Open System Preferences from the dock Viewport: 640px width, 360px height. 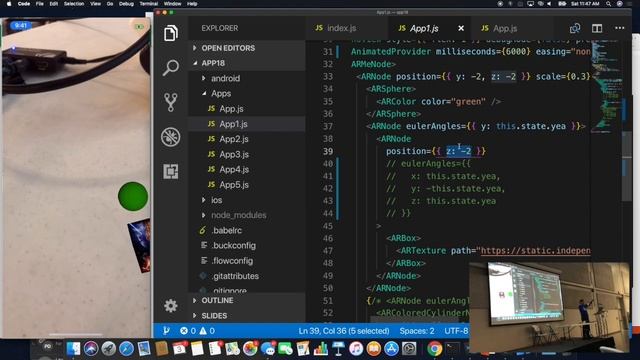point(409,349)
